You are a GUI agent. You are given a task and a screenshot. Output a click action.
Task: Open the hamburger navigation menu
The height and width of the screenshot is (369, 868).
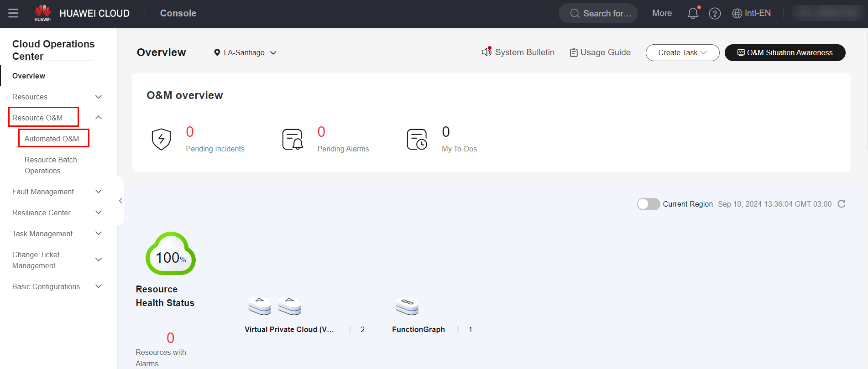click(14, 13)
